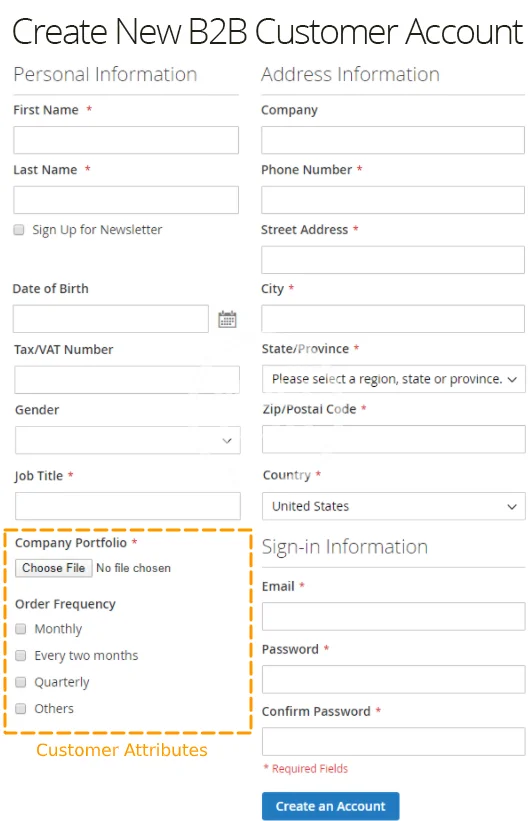The width and height of the screenshot is (532, 821).
Task: Submit with the Create an Account button
Action: coord(330,806)
